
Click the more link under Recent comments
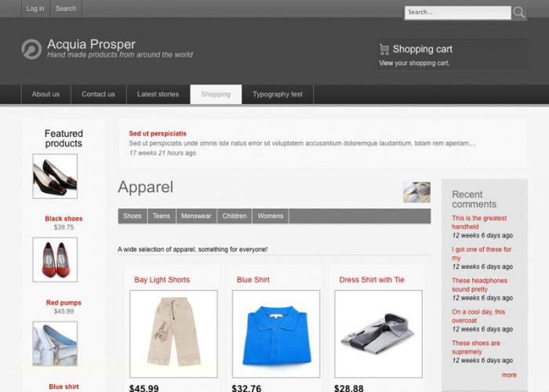click(509, 375)
